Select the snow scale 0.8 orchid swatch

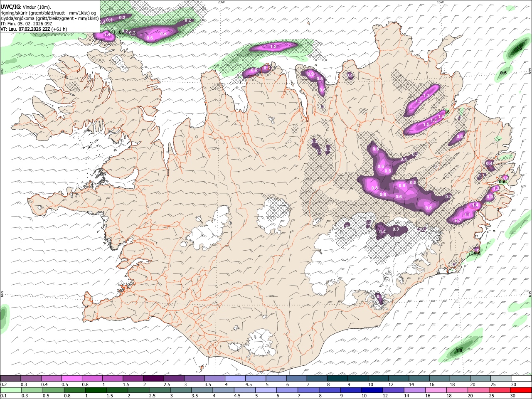tap(92, 378)
